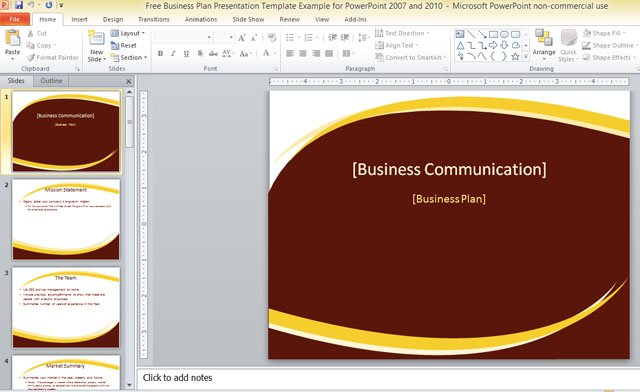Decrease font size with shrink font icon
The image size is (640, 392).
pos(254,38)
